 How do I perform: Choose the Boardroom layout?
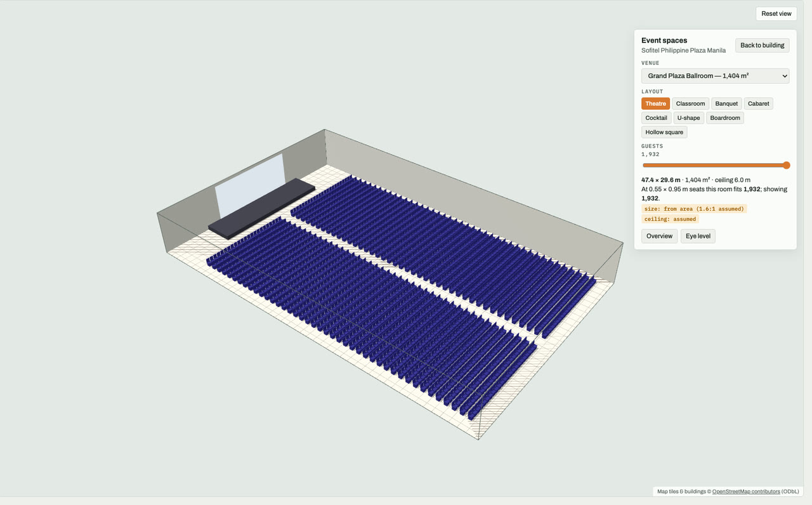pos(725,118)
